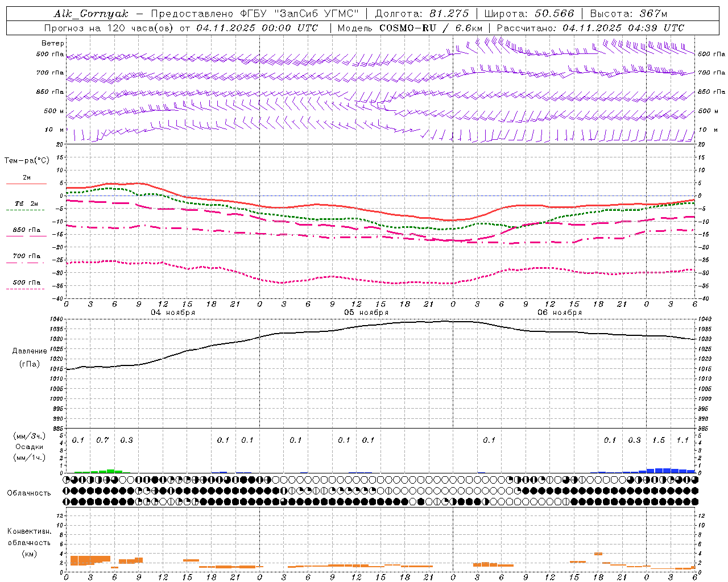This screenshot has width=728, height=582.
Task: Click the wind panel label "Ветер"
Action: click(53, 43)
